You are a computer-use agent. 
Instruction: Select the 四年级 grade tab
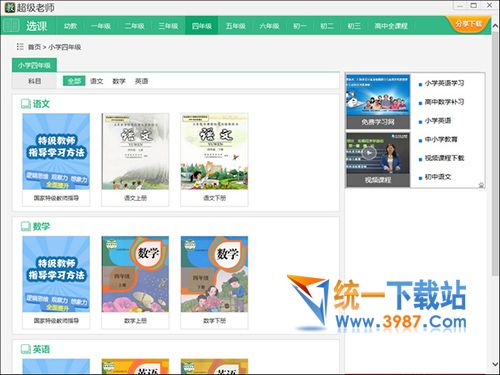pyautogui.click(x=202, y=26)
